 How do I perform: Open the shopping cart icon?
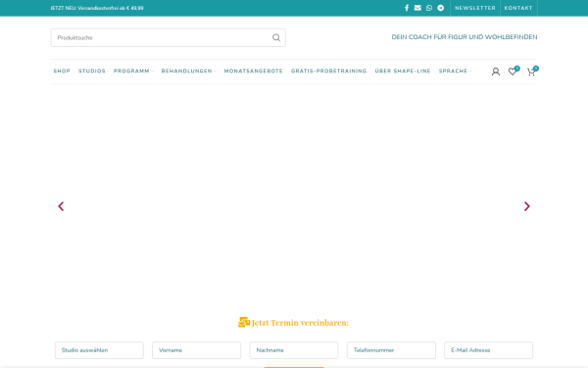point(531,72)
